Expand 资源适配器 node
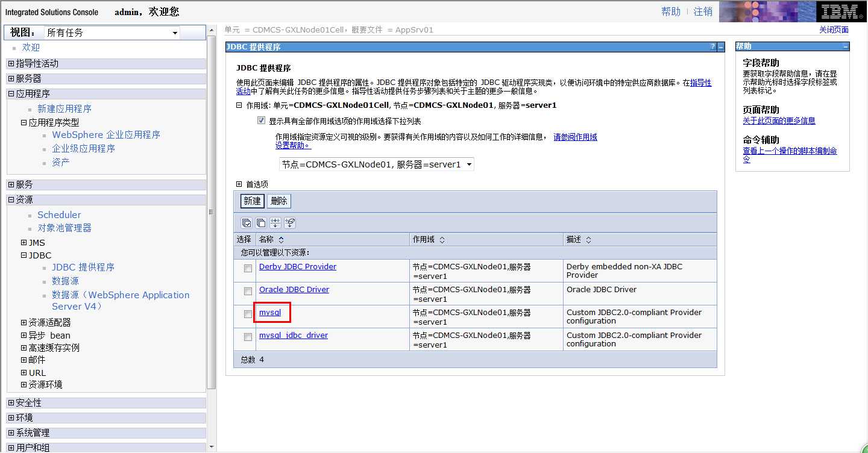 tap(24, 322)
